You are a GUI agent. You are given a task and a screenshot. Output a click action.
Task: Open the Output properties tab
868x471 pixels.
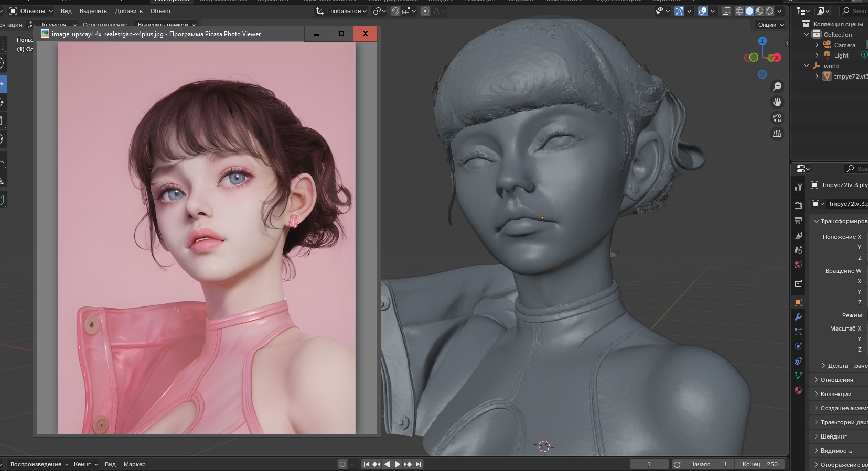(798, 221)
